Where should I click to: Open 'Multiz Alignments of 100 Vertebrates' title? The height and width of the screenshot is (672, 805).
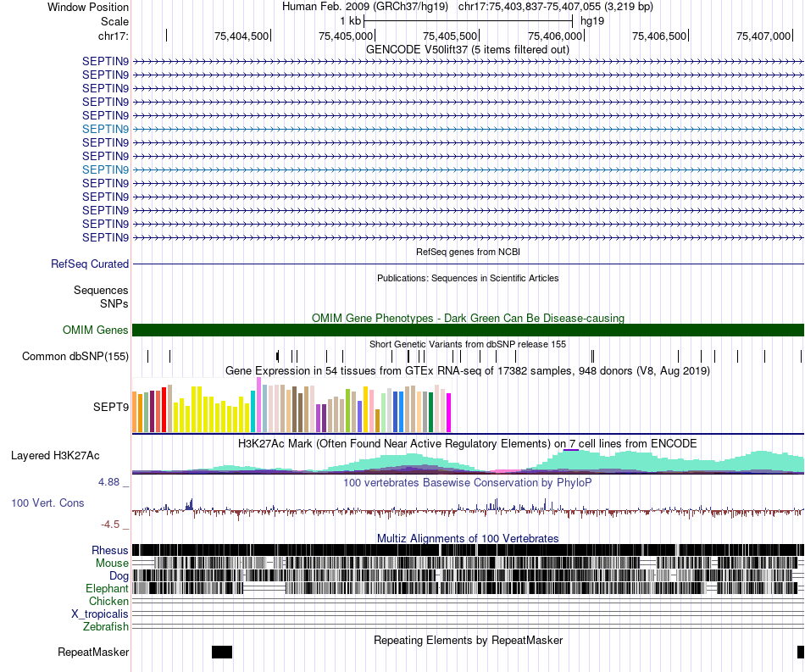(468, 538)
